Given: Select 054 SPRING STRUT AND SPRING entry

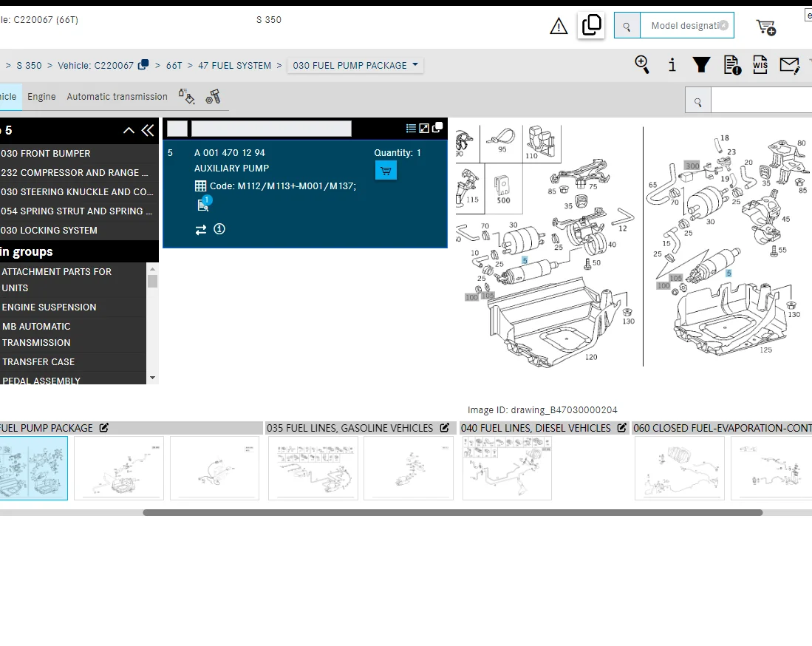Looking at the screenshot, I should 78,211.
